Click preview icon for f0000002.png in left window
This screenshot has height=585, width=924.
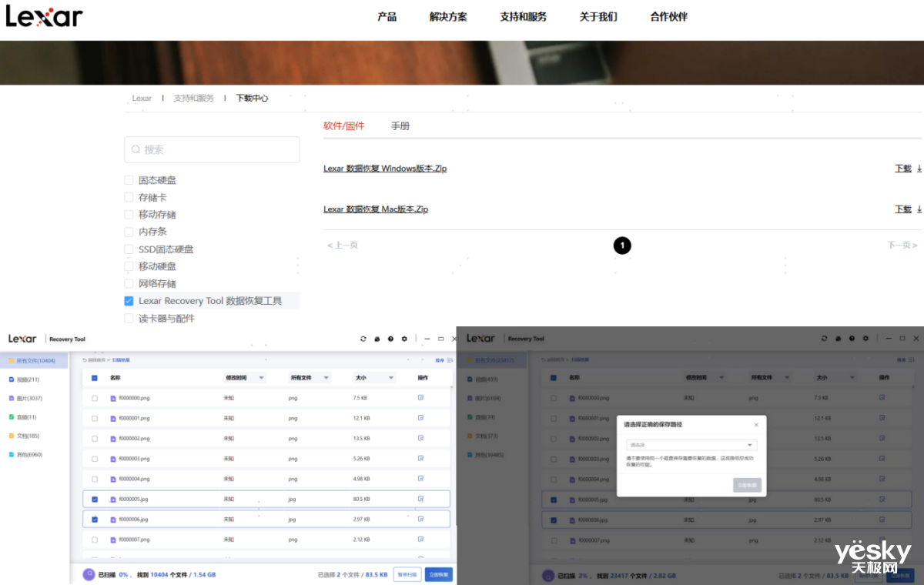coord(421,438)
